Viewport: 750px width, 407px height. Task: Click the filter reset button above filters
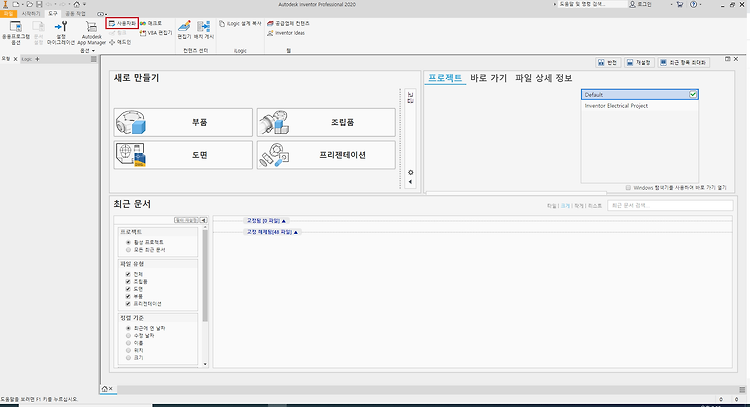pos(186,220)
